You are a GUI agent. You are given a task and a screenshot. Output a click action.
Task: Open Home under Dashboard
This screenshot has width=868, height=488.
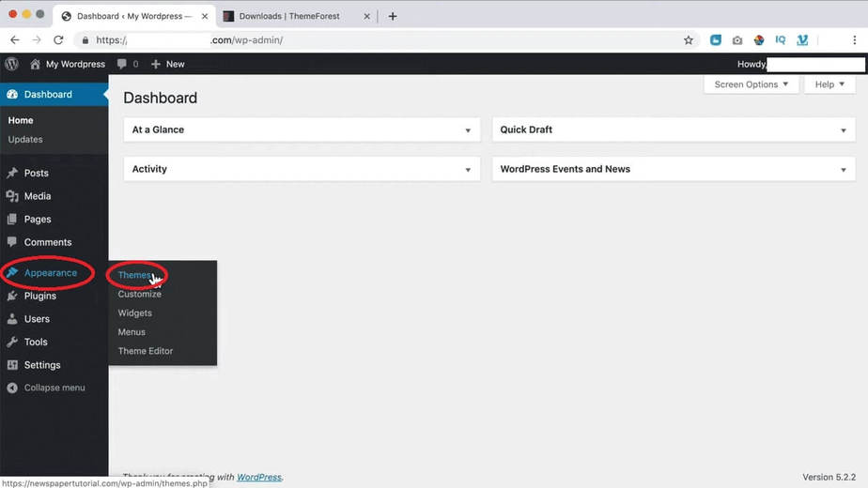21,120
